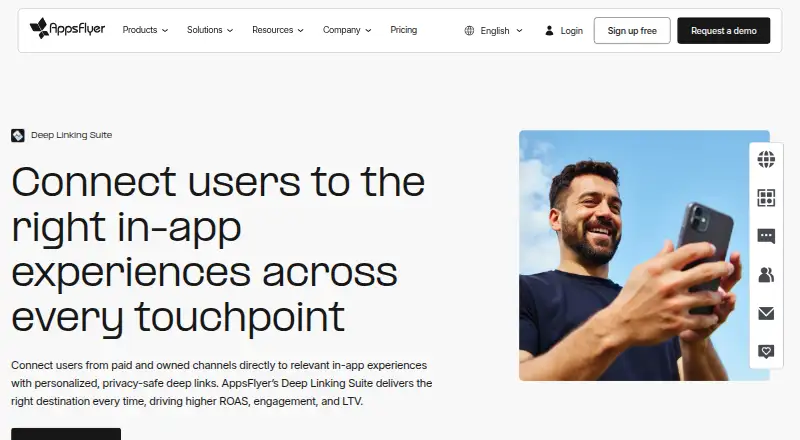This screenshot has height=440, width=800.
Task: Click the hero photo of man with phone
Action: coord(644,255)
